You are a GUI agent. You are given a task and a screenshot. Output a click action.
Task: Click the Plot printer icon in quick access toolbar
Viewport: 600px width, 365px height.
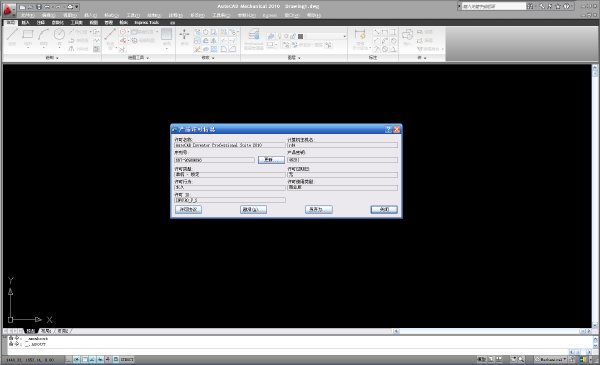click(70, 7)
